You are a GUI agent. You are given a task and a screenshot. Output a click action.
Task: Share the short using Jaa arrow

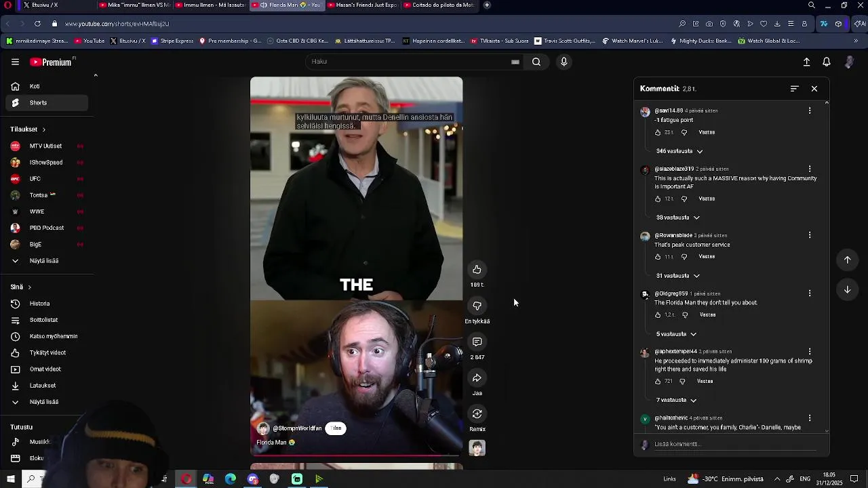pyautogui.click(x=477, y=378)
